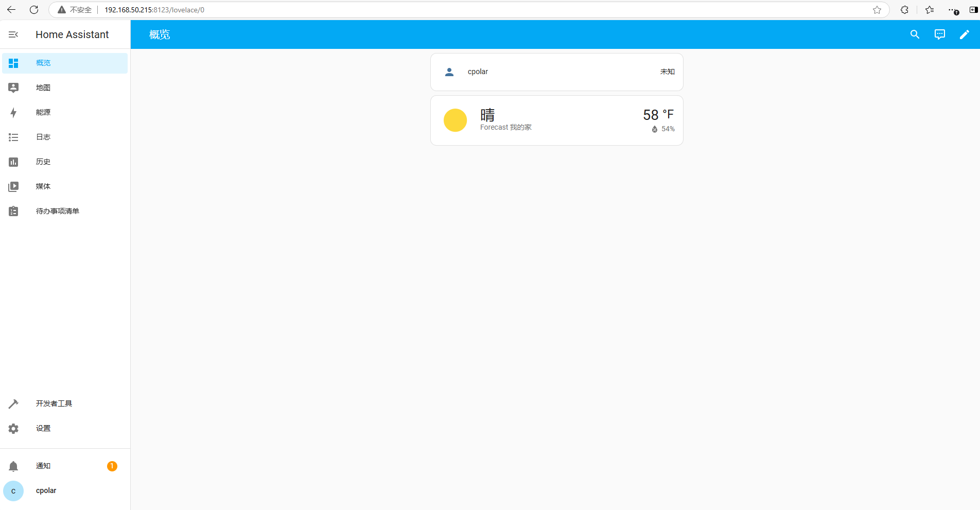
Task: Click the 54% humidity value
Action: (x=668, y=129)
